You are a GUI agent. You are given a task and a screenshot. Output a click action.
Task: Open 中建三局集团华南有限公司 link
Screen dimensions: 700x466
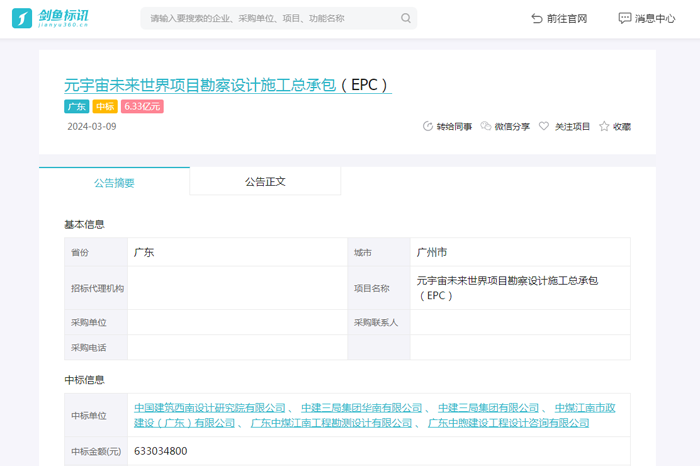click(361, 408)
